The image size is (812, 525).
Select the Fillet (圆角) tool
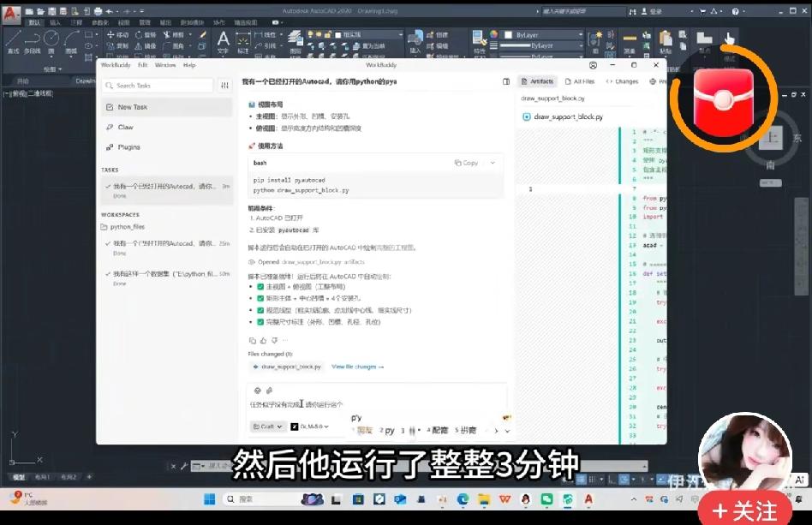coord(174,46)
